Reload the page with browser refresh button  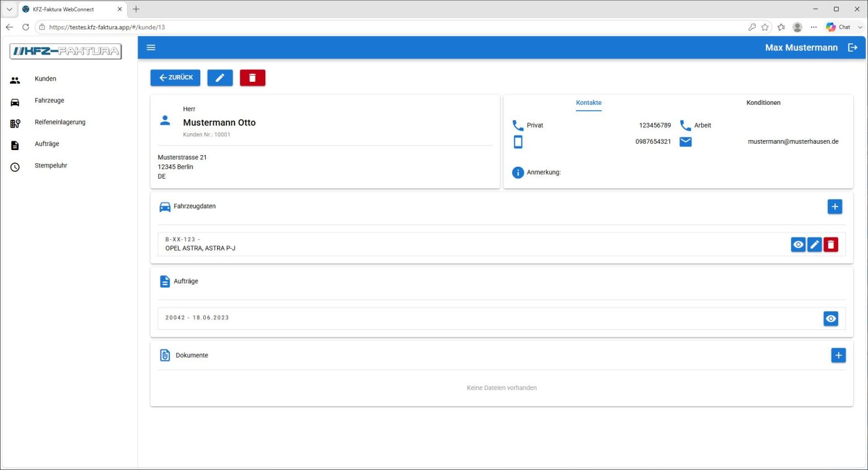pyautogui.click(x=25, y=27)
